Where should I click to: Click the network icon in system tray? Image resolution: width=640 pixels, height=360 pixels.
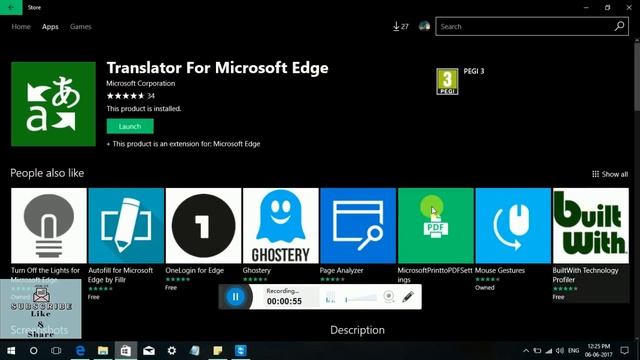click(549, 351)
